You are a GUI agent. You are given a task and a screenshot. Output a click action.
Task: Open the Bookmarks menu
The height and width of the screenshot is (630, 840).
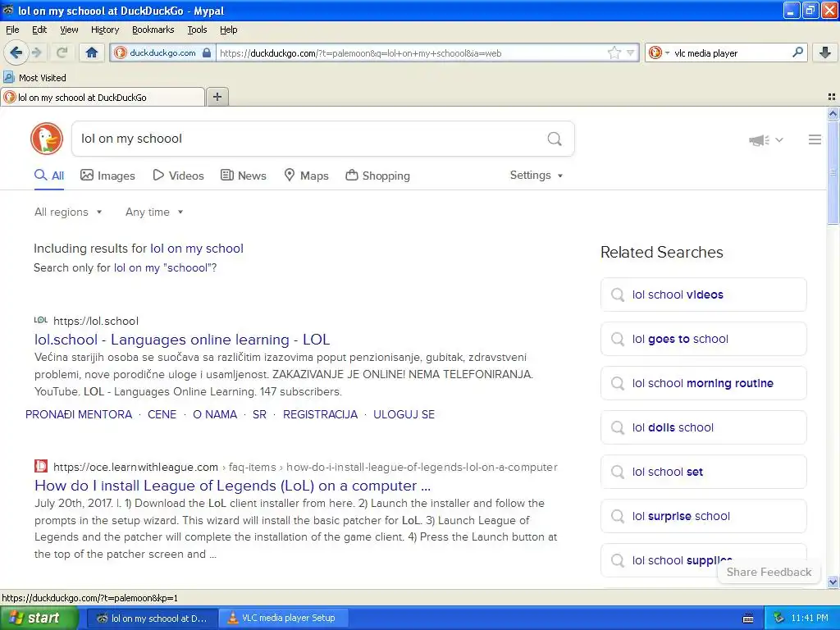(153, 30)
